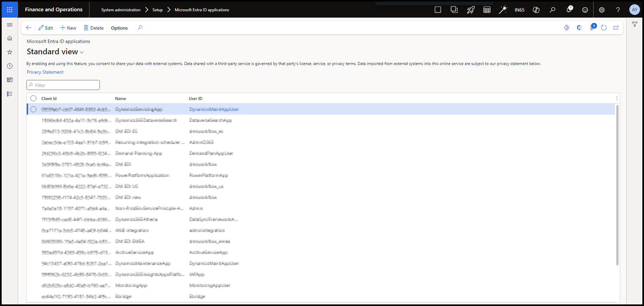The image size is (644, 306).
Task: Open the page in a new window
Action: (616, 28)
